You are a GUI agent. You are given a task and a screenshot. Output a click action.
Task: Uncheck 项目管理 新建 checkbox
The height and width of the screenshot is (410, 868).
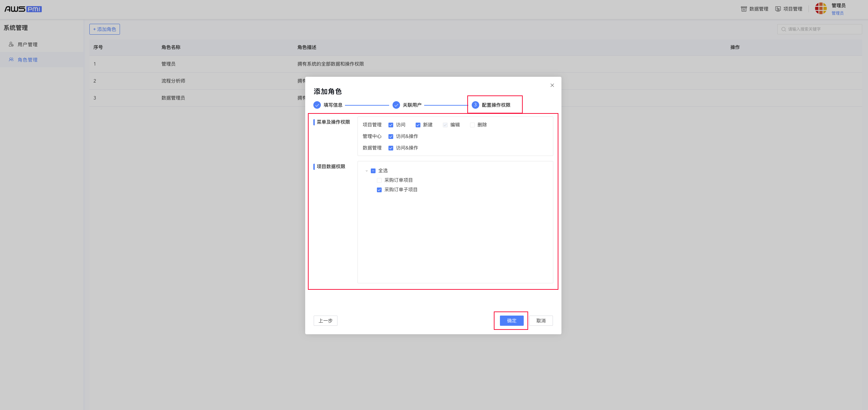pyautogui.click(x=418, y=125)
